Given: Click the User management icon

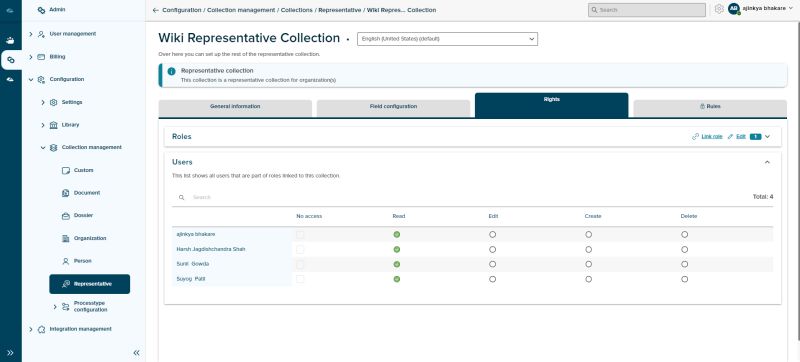Looking at the screenshot, I should [x=41, y=34].
